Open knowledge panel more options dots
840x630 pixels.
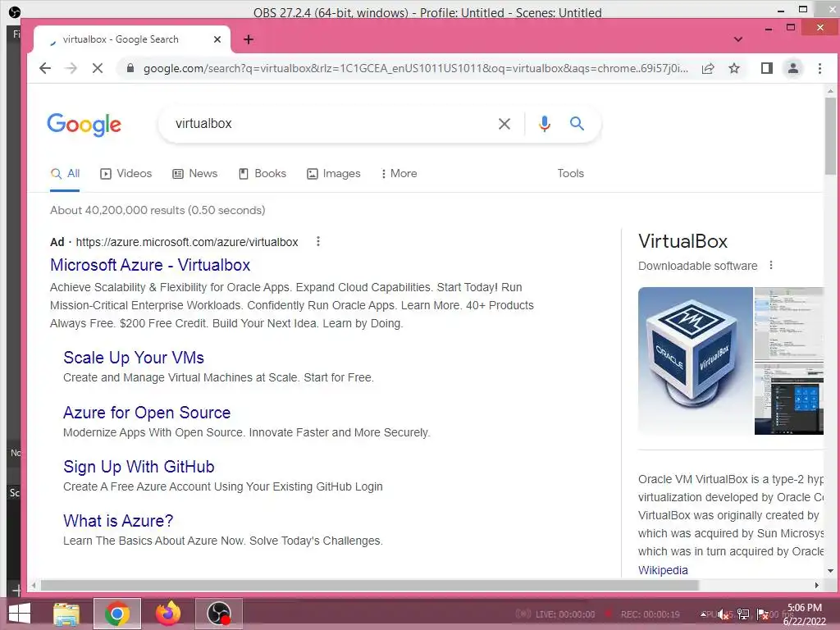point(771,265)
